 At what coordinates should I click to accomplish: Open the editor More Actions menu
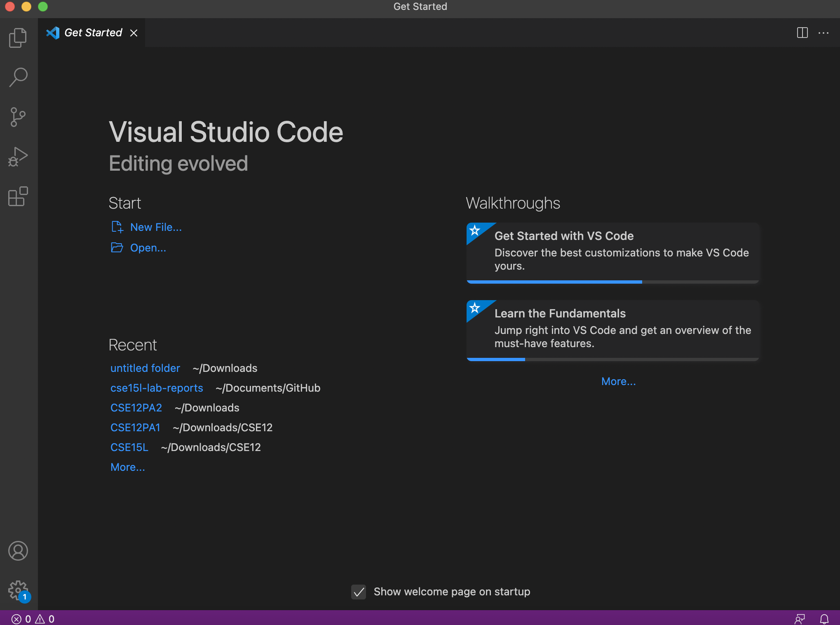(x=824, y=33)
